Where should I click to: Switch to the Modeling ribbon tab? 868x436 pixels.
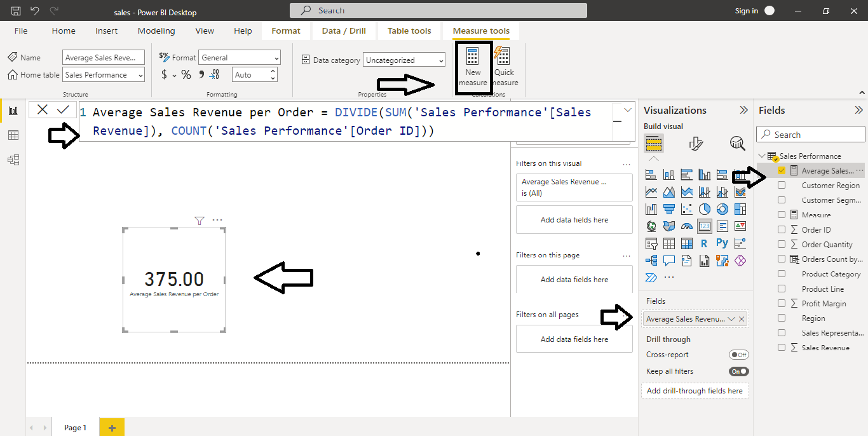click(x=156, y=31)
